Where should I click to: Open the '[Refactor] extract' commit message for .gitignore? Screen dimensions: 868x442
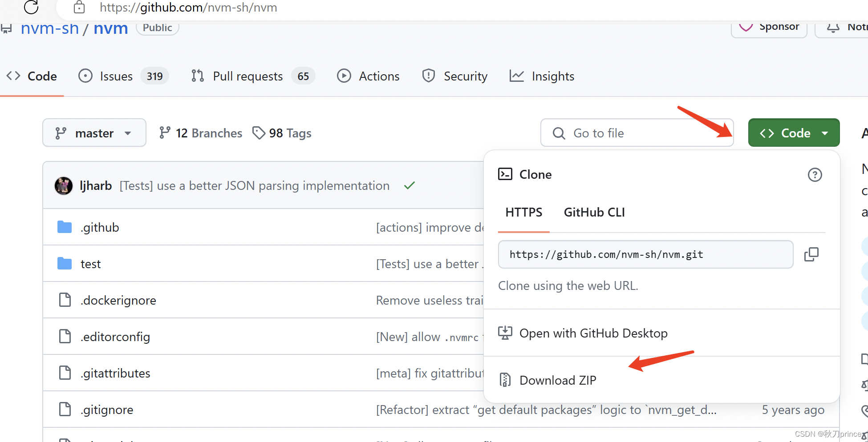point(546,410)
